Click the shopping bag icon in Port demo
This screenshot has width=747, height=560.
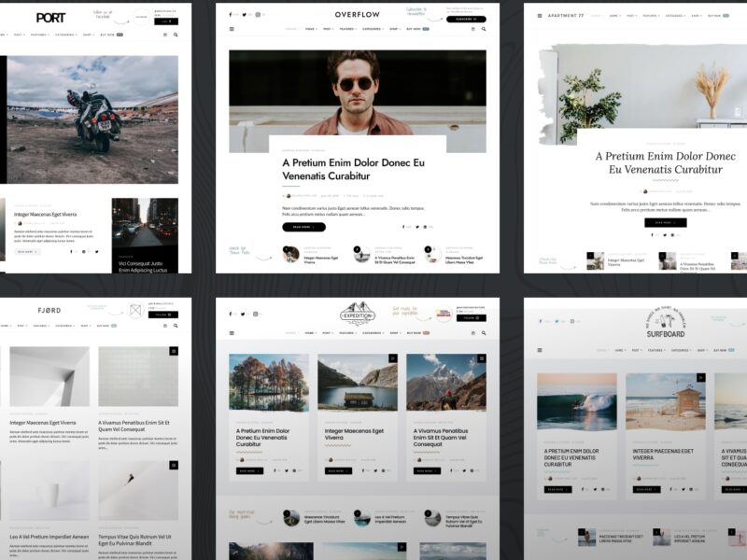point(165,35)
